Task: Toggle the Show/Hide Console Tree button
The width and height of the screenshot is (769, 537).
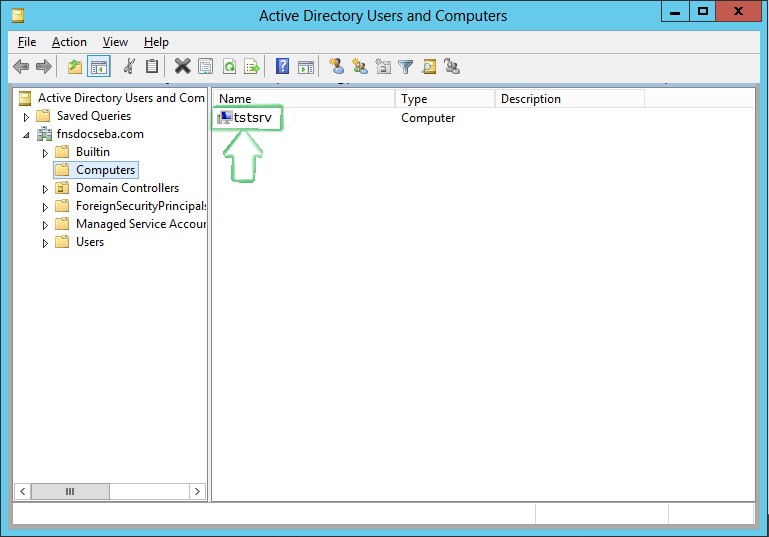Action: click(99, 67)
